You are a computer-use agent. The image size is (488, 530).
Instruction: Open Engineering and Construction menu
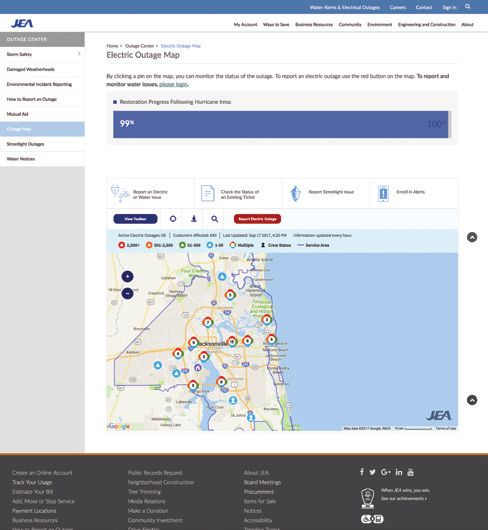(426, 25)
